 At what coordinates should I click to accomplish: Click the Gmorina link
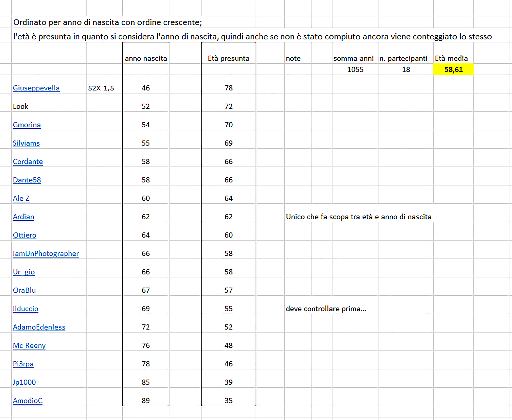27,125
